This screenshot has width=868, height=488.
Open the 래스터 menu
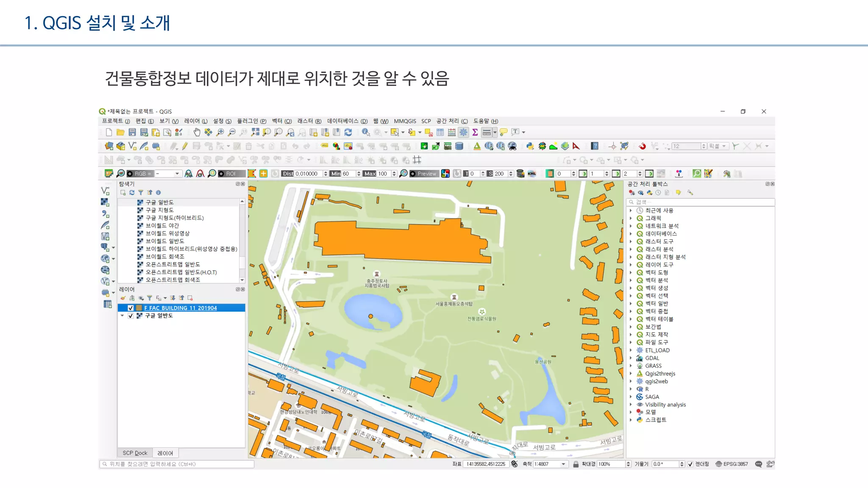click(309, 121)
